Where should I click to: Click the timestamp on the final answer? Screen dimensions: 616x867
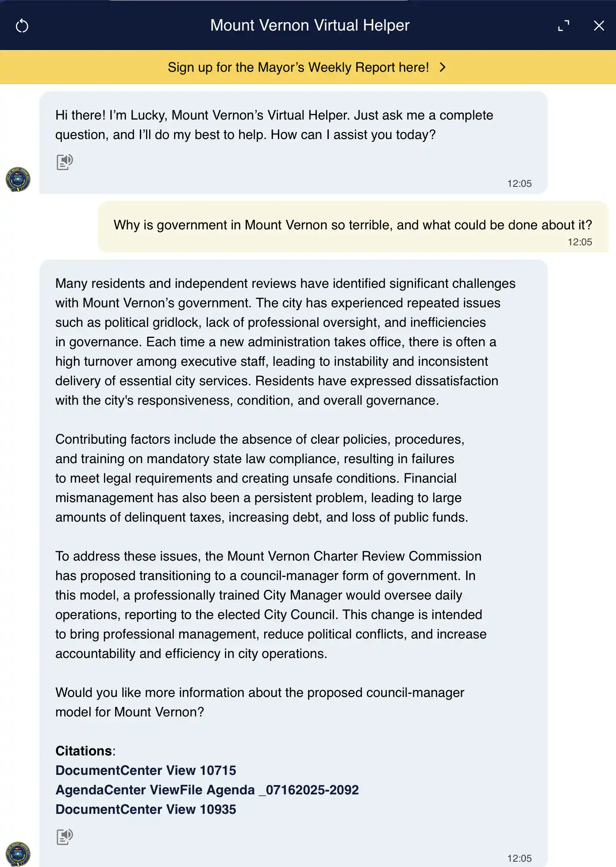click(519, 859)
